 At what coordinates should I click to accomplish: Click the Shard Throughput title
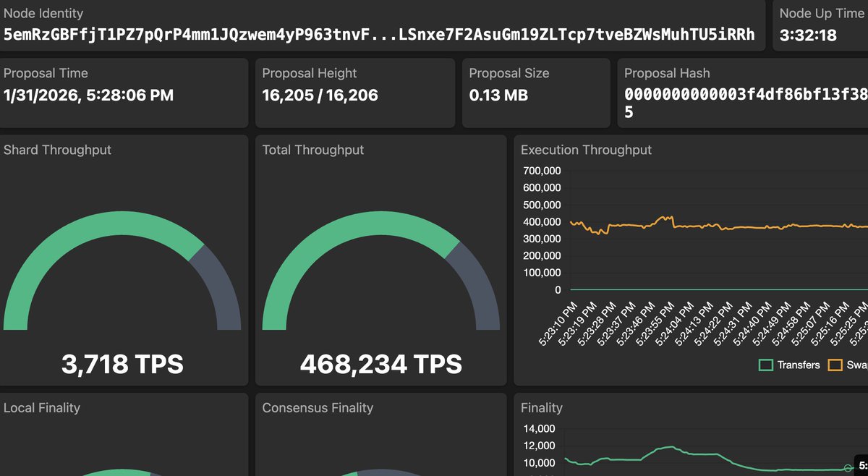(x=58, y=150)
